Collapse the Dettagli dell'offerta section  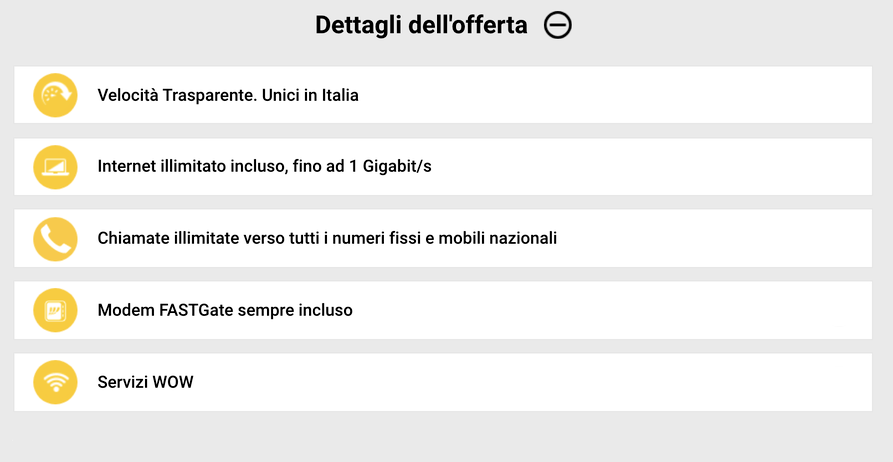tap(558, 26)
